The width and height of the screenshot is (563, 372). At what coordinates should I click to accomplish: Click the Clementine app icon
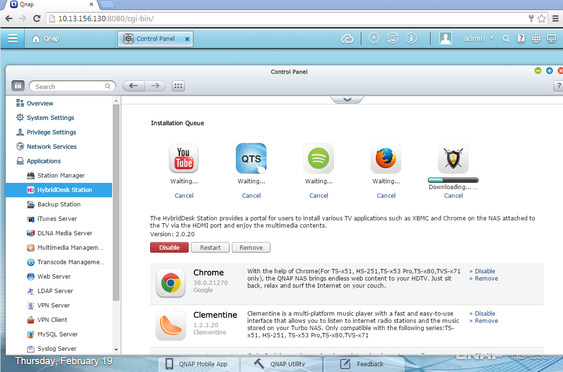pyautogui.click(x=171, y=325)
